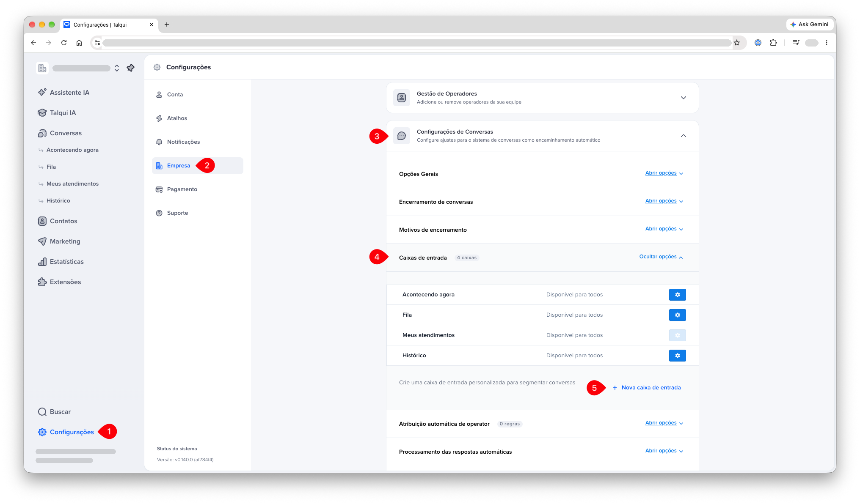Open Configurações in sidebar
860x504 pixels.
[x=66, y=432]
